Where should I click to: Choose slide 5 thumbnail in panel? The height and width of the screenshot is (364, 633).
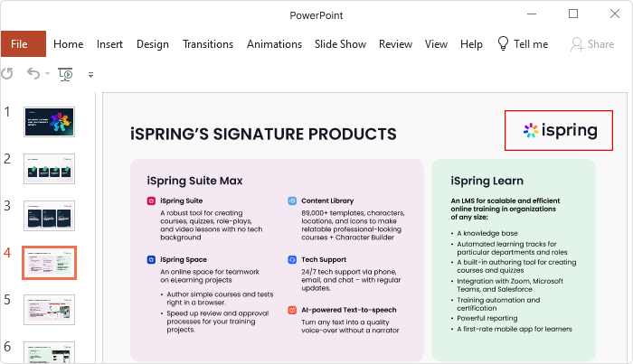point(49,310)
